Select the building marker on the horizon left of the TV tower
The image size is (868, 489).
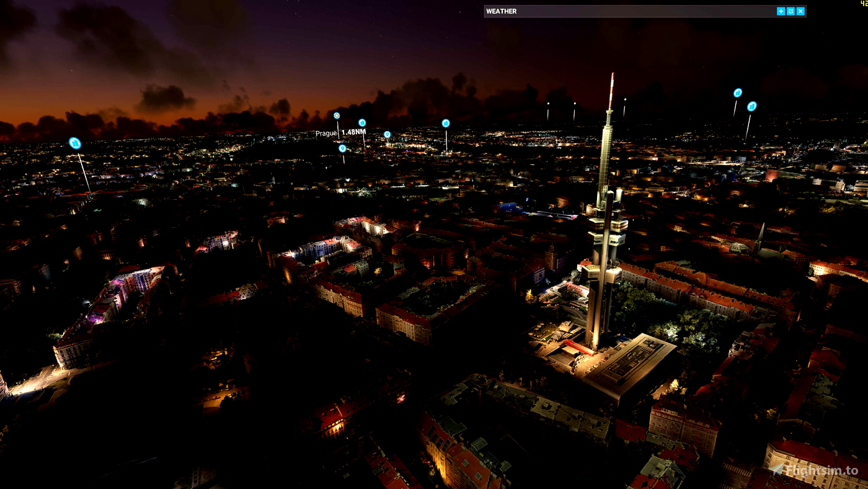pyautogui.click(x=446, y=123)
